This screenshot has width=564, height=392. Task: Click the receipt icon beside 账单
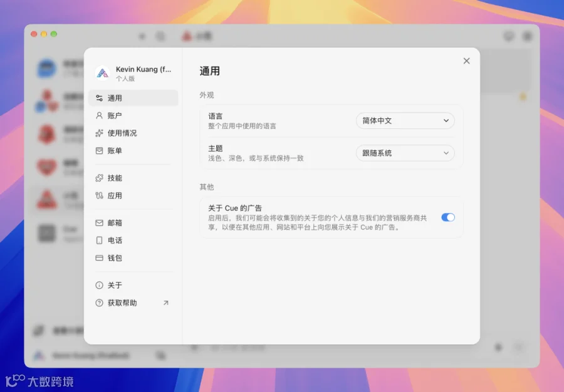(x=99, y=151)
